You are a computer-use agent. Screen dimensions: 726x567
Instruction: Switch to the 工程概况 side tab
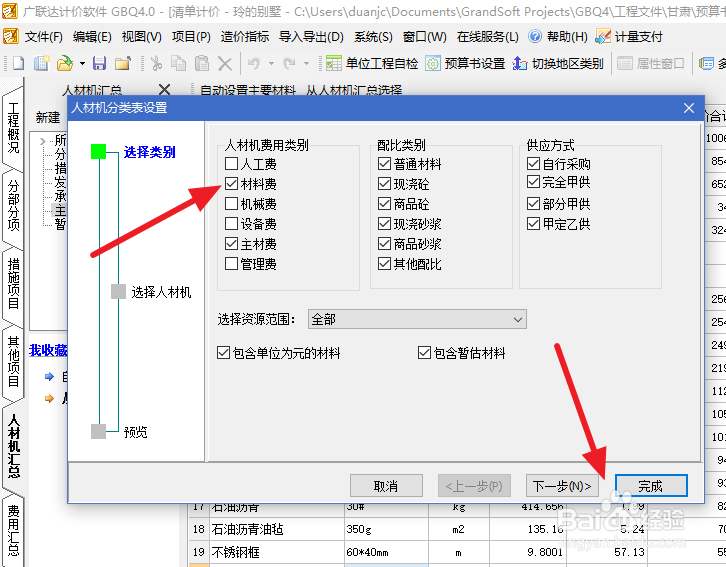pyautogui.click(x=13, y=127)
